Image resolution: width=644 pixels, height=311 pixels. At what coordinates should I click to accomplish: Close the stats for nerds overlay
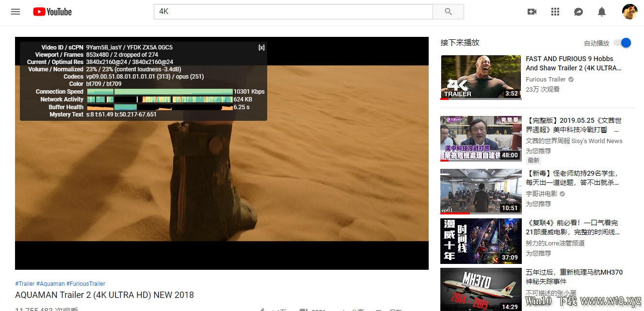point(261,48)
